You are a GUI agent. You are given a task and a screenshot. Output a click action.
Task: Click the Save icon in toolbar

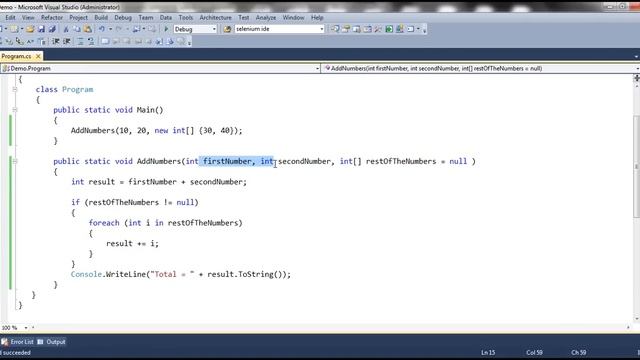pos(41,29)
